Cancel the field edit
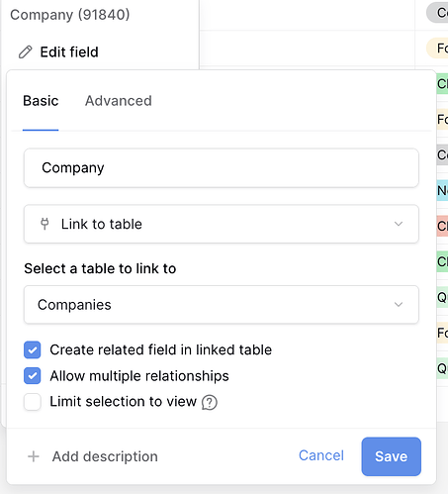 321,455
